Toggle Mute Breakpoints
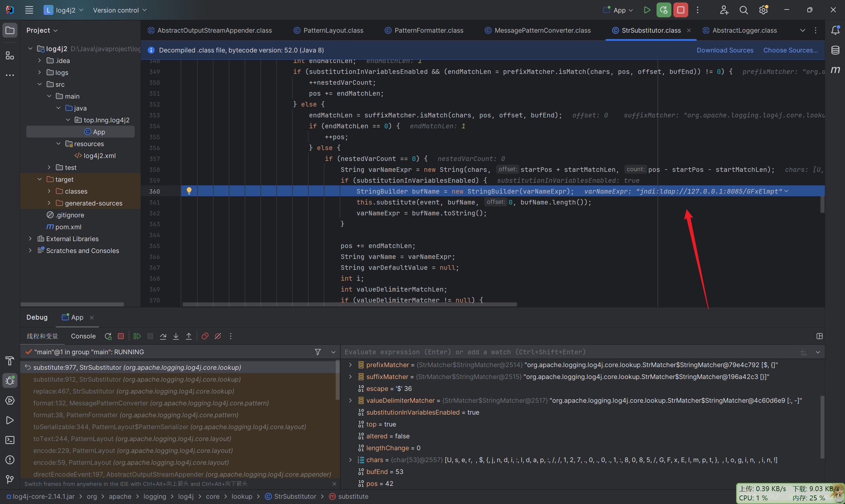This screenshot has height=504, width=845. (x=218, y=336)
